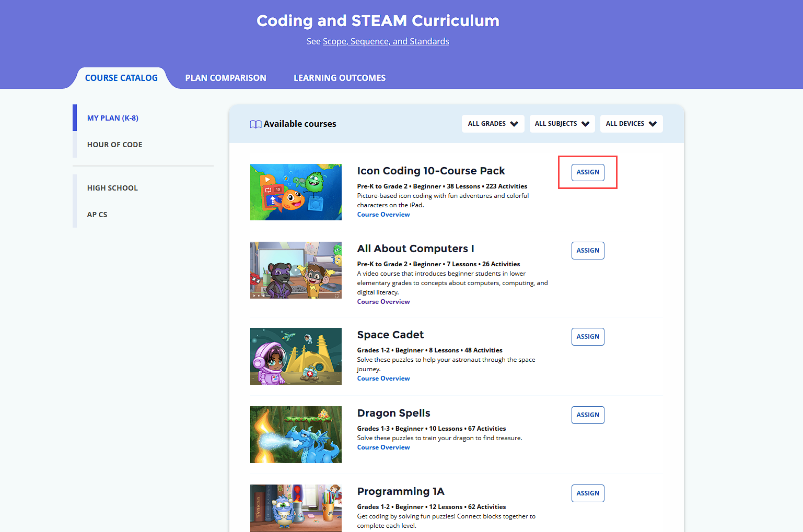Select AP CS in sidebar
This screenshot has height=532, width=803.
[x=97, y=215]
